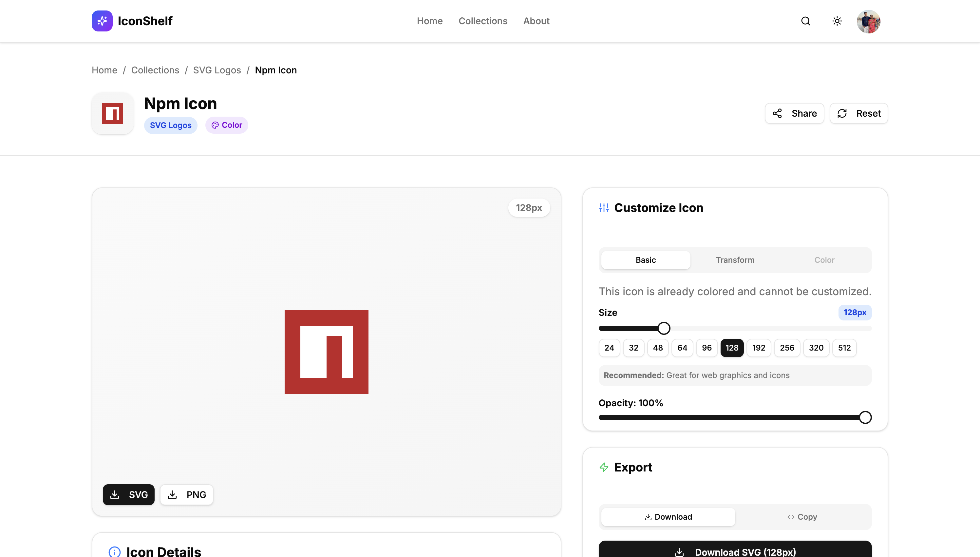Click the IconShelf sparkle logo icon
This screenshot has width=980, height=557.
(x=102, y=21)
